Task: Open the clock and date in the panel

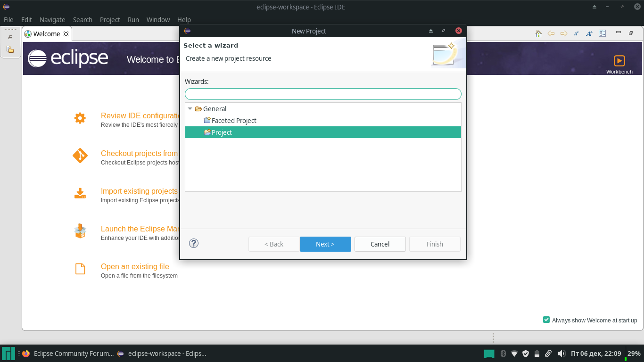Action: tap(596, 354)
